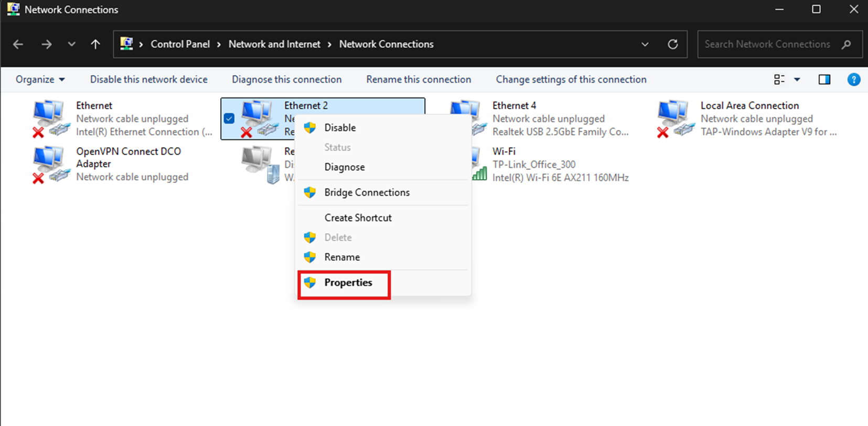
Task: Choose Create Shortcut in the context menu
Action: click(383, 217)
